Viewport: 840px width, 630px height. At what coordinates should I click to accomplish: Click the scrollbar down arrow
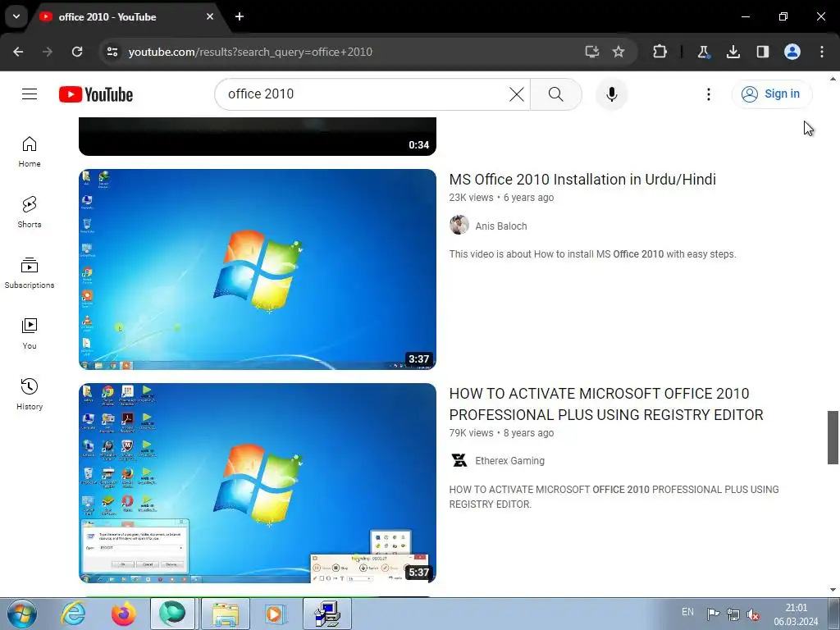coord(833,590)
